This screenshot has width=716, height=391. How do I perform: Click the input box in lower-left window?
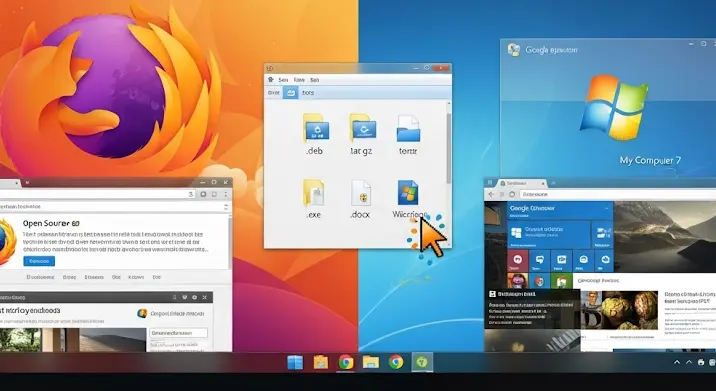point(179,333)
